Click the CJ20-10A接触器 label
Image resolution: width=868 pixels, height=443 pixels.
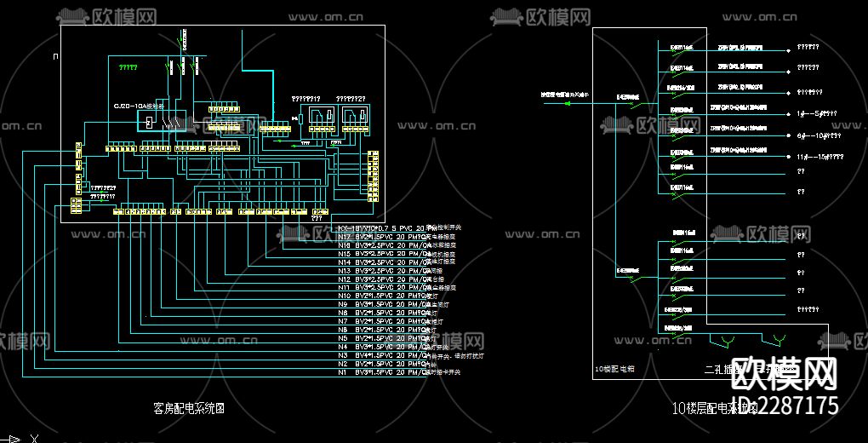[x=139, y=106]
